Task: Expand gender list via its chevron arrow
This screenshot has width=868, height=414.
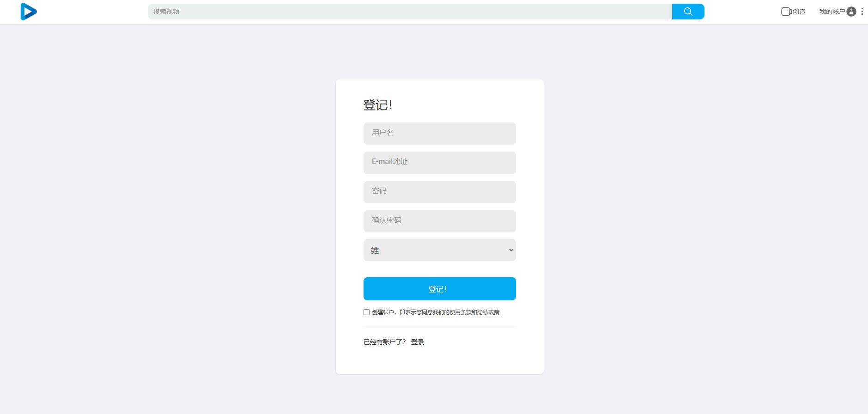Action: (x=511, y=250)
